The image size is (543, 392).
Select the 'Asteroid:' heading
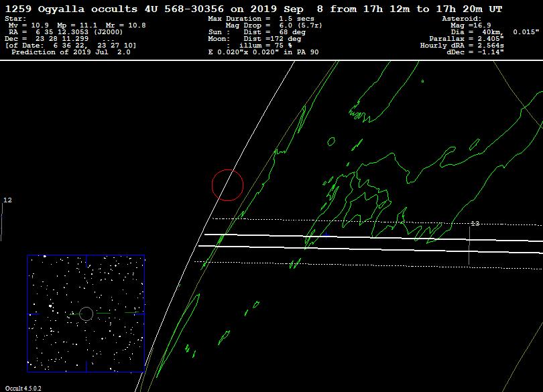(462, 19)
